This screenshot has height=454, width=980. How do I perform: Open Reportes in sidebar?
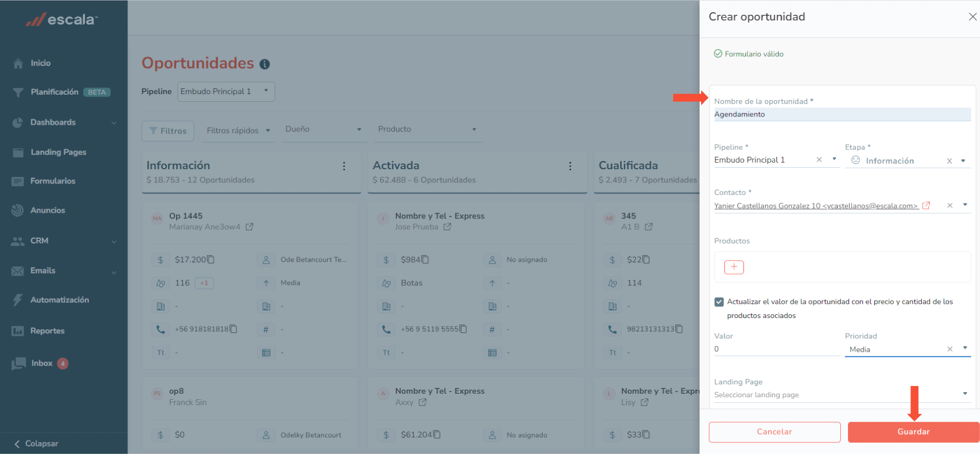click(x=47, y=331)
